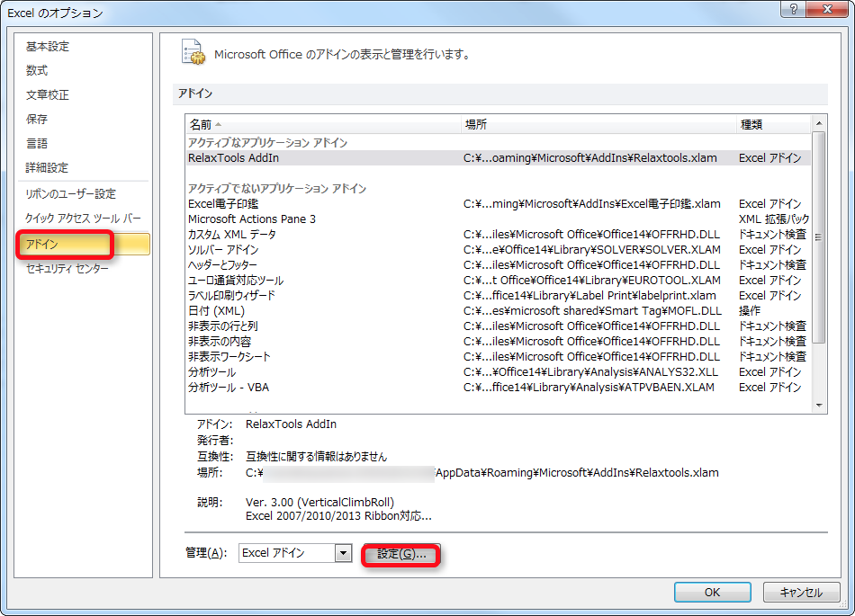Click the add-in list scrollbar thumb

click(818, 237)
